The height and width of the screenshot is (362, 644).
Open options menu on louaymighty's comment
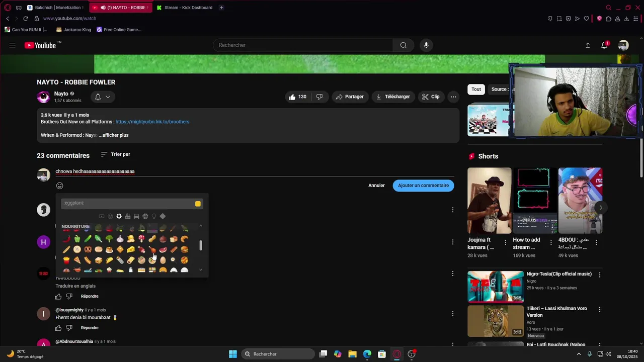pyautogui.click(x=452, y=314)
